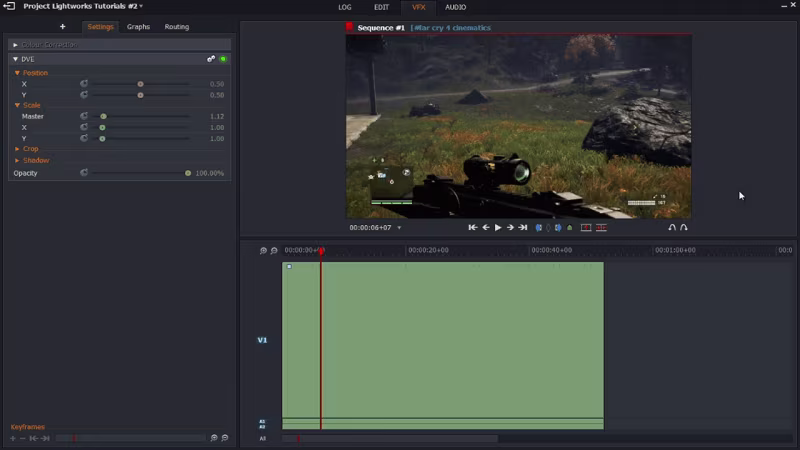
Task: Zoom in on the timeline
Action: [263, 251]
